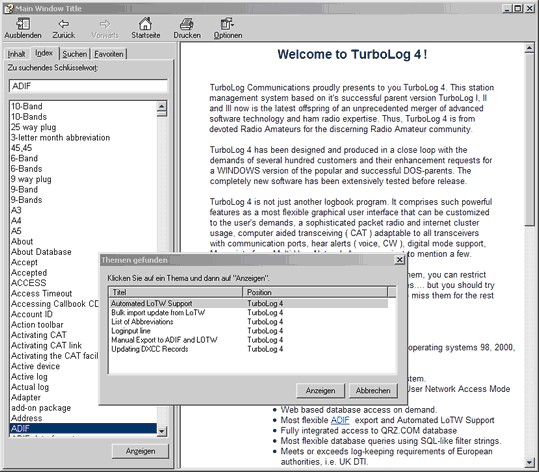Click the Ausblenden hide-pane icon

point(23,24)
